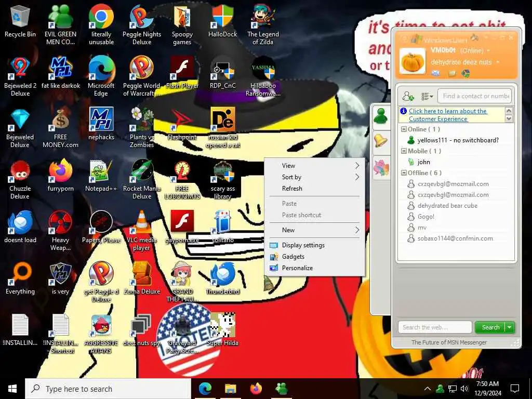Select Display settings in context menu
The width and height of the screenshot is (532, 399).
pos(314,245)
